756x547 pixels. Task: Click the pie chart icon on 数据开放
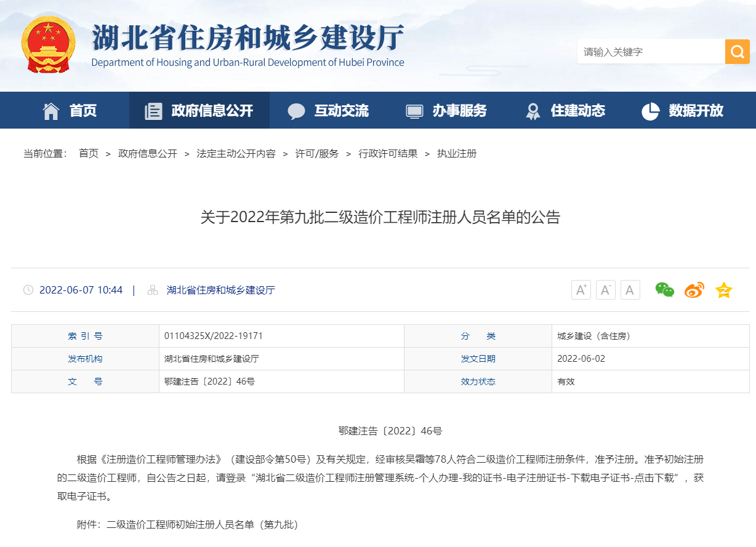tap(649, 110)
